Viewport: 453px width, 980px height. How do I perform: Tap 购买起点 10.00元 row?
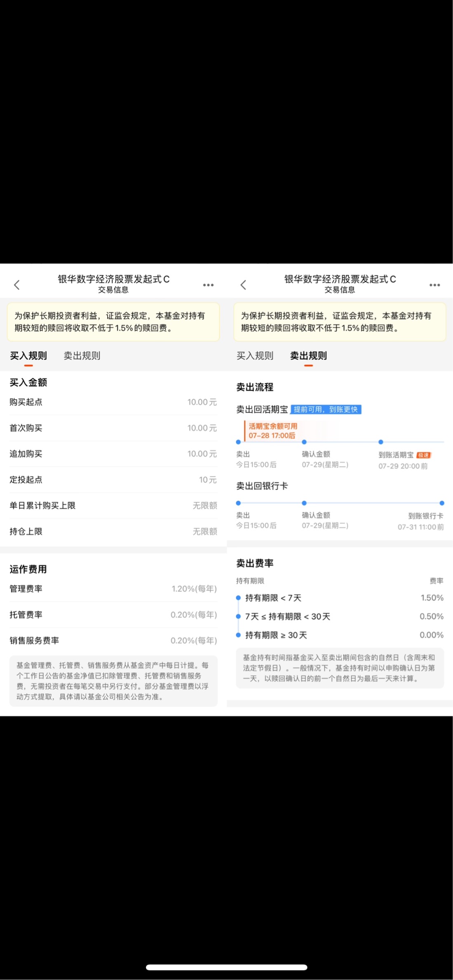click(x=113, y=402)
